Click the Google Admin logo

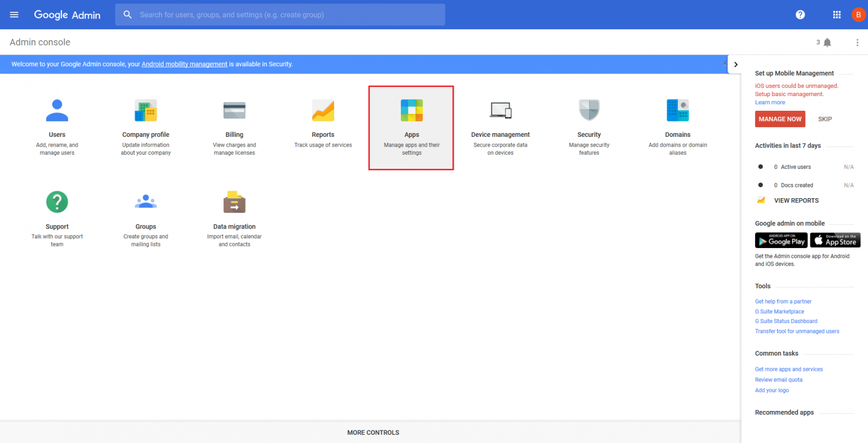pyautogui.click(x=67, y=15)
